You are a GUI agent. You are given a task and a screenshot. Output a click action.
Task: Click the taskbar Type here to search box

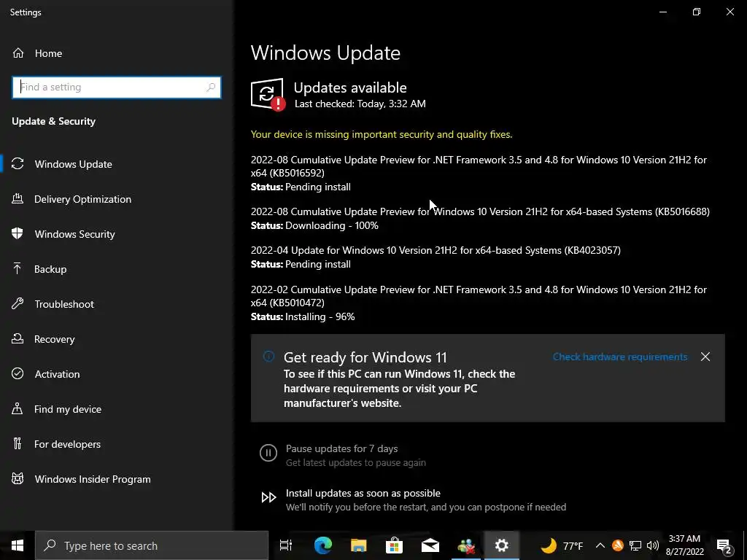click(x=152, y=545)
